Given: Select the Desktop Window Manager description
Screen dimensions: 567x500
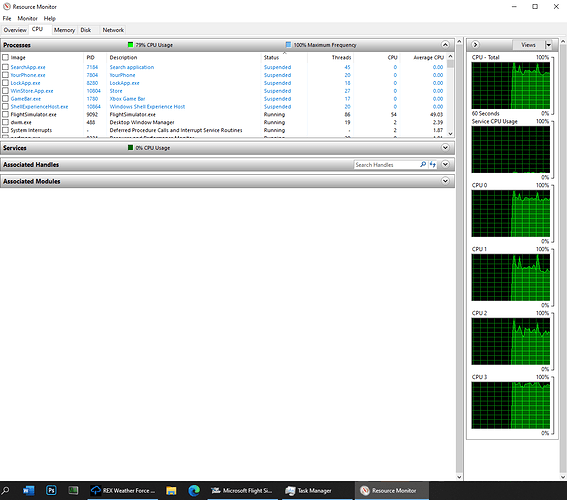Looking at the screenshot, I should tap(142, 122).
